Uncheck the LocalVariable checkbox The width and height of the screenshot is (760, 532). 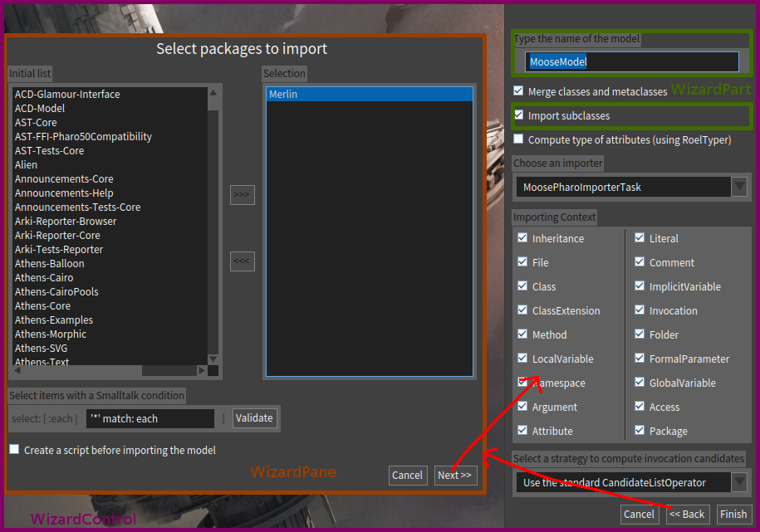click(x=522, y=358)
